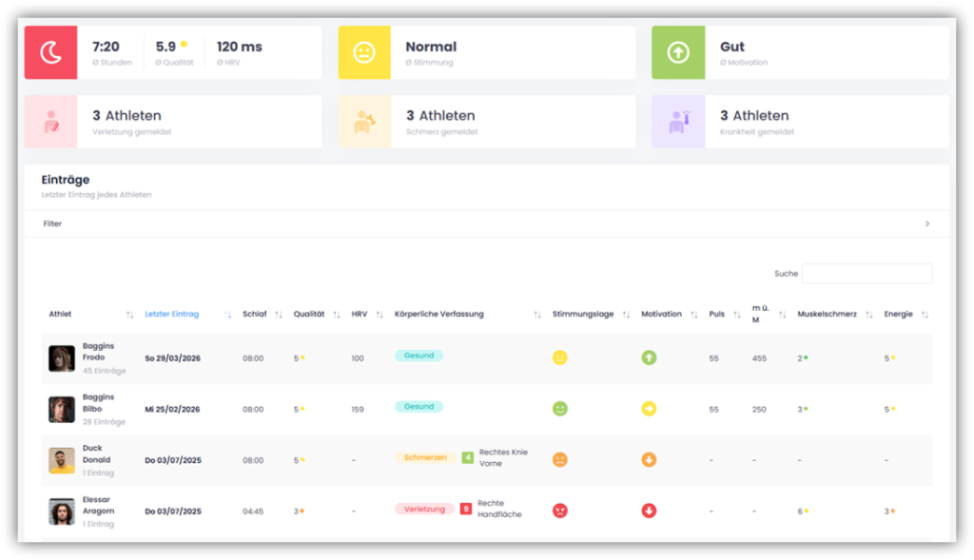Sort table by Letzter Eintrag column
Screen dimensions: 974x560
tap(172, 315)
